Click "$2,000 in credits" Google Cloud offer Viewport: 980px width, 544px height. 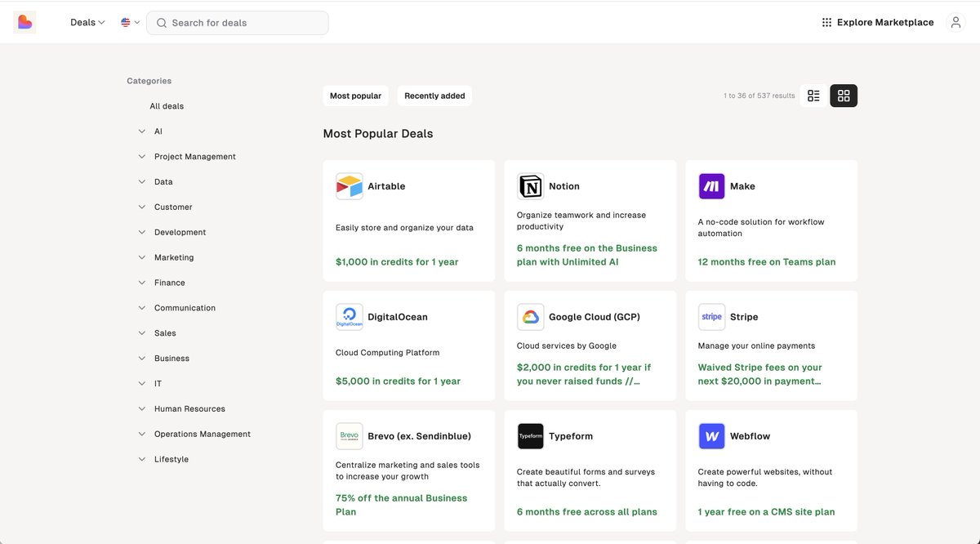tap(584, 374)
